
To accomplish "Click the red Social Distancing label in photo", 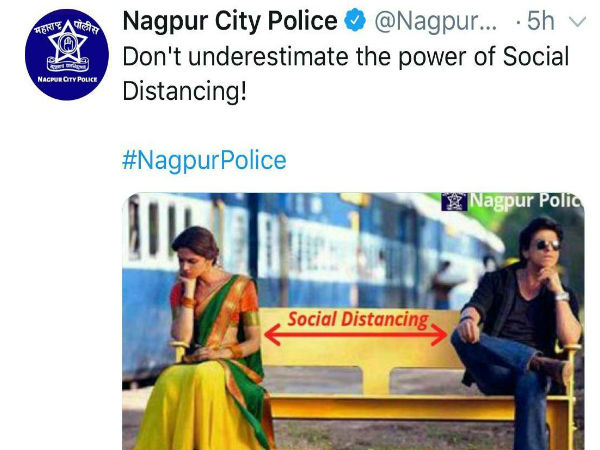I will coord(358,320).
